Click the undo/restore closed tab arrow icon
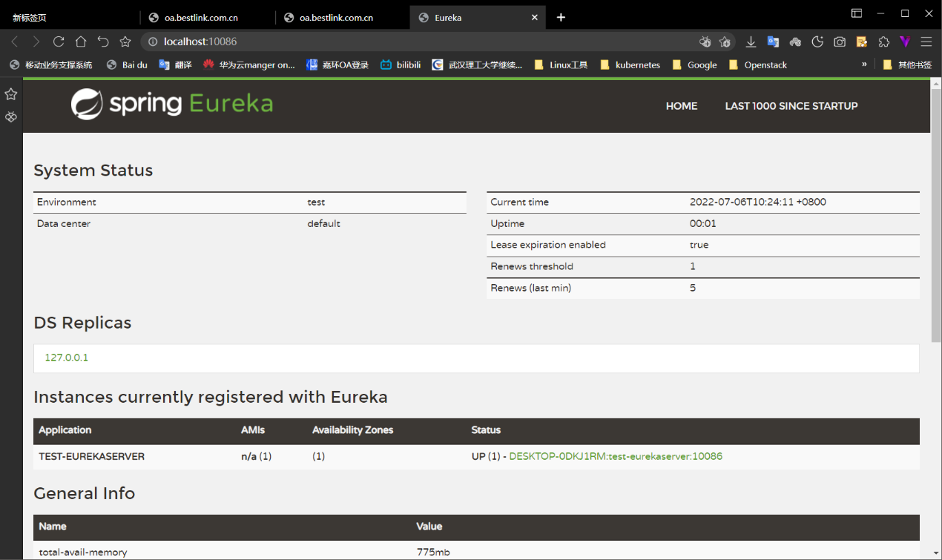942x560 pixels. click(103, 42)
